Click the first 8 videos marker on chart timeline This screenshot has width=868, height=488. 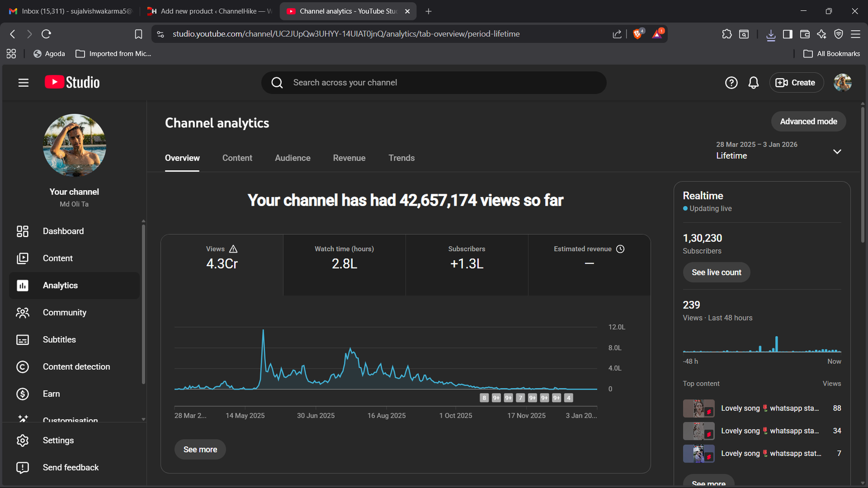484,398
